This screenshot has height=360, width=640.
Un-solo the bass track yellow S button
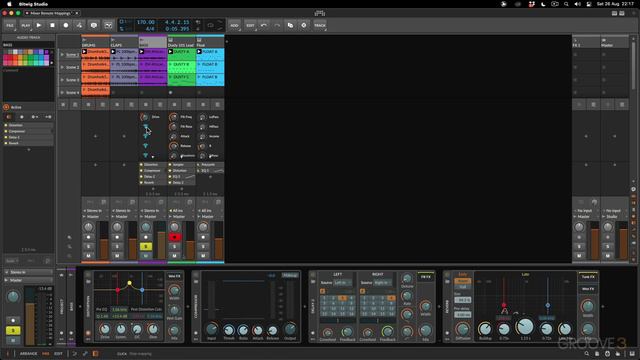click(x=146, y=246)
